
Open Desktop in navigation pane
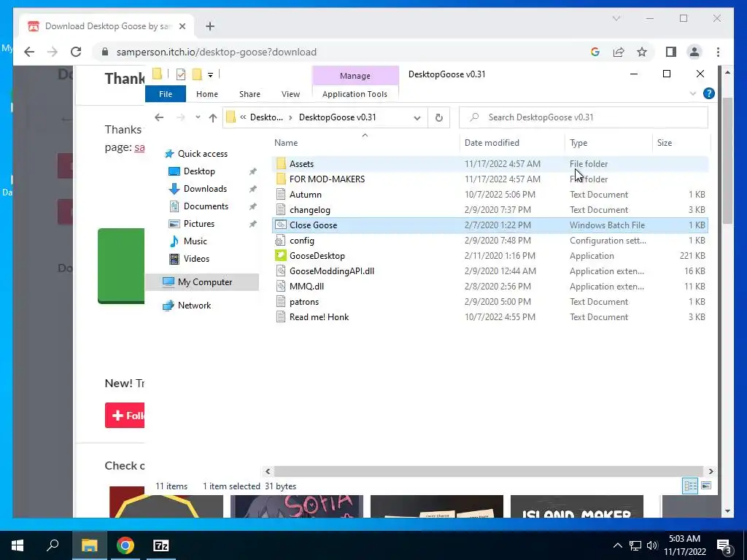point(199,171)
